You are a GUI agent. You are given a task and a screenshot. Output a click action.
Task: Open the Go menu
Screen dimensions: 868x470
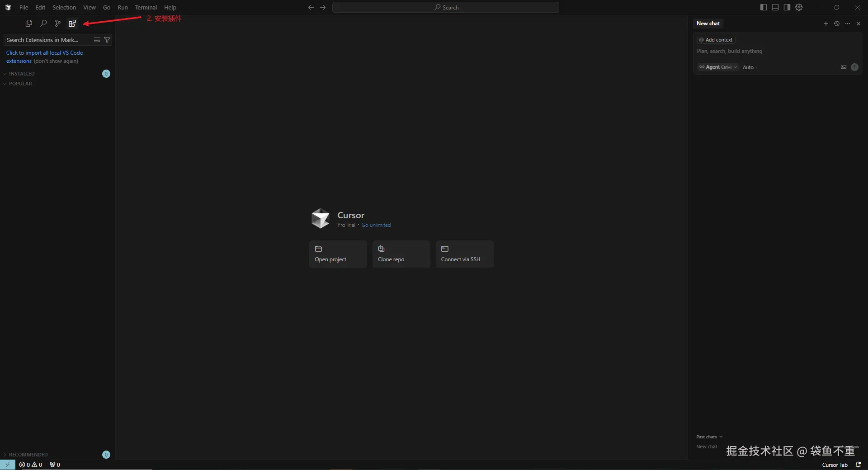coord(107,7)
